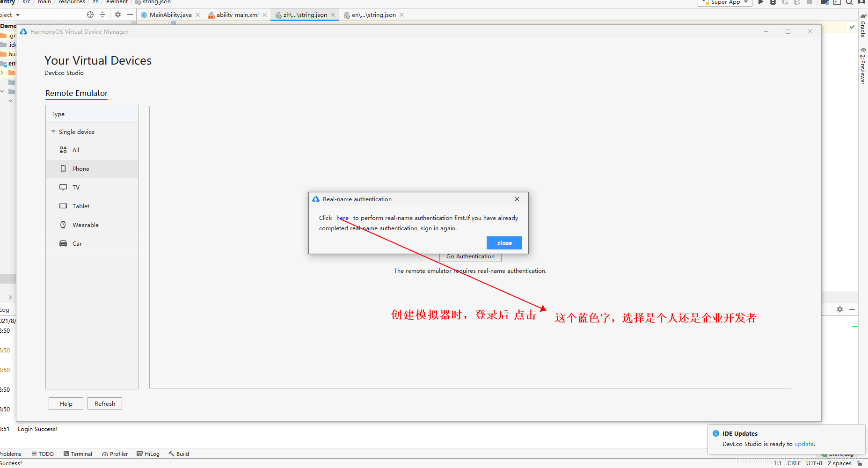Screen dimensions: 868x468
Task: Open the Gradle side panel
Action: point(863,25)
